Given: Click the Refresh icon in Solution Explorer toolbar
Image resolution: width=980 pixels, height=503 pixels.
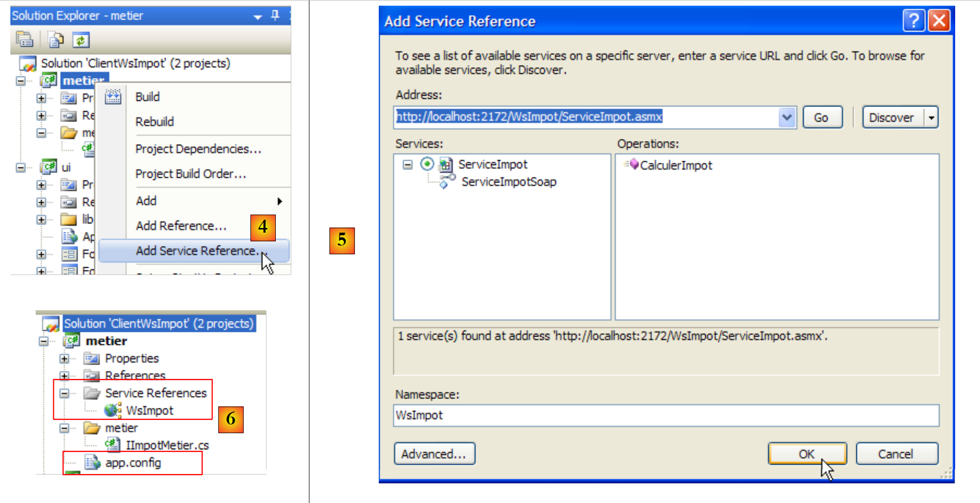Looking at the screenshot, I should [81, 40].
